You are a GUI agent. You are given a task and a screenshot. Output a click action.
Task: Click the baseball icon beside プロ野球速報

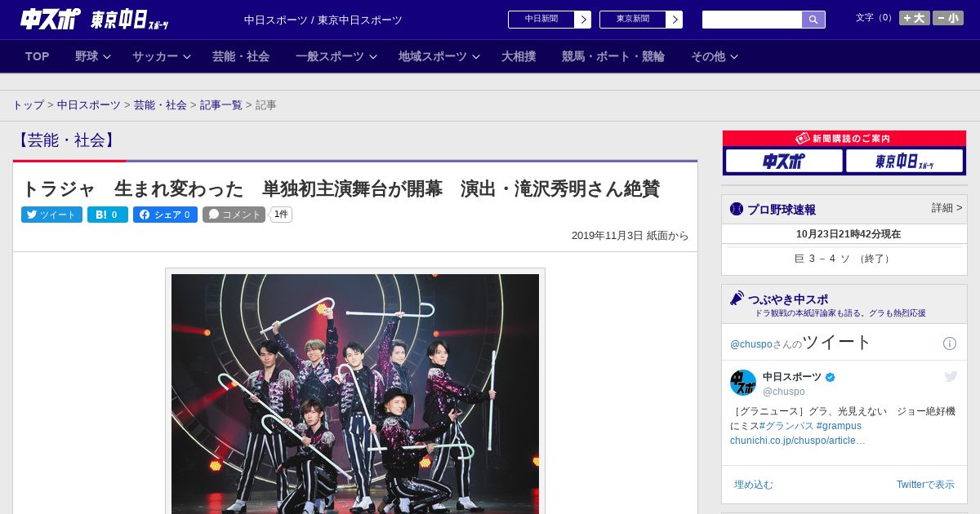click(737, 209)
